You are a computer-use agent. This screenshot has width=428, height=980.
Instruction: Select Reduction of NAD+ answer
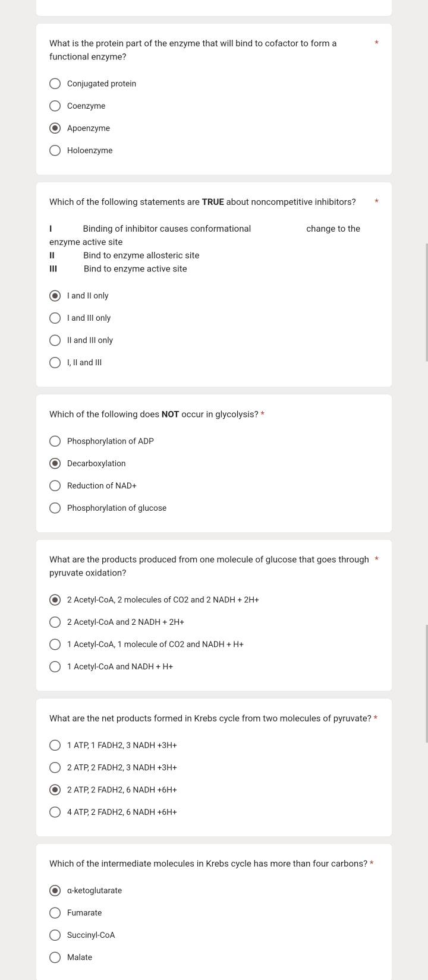[x=55, y=485]
